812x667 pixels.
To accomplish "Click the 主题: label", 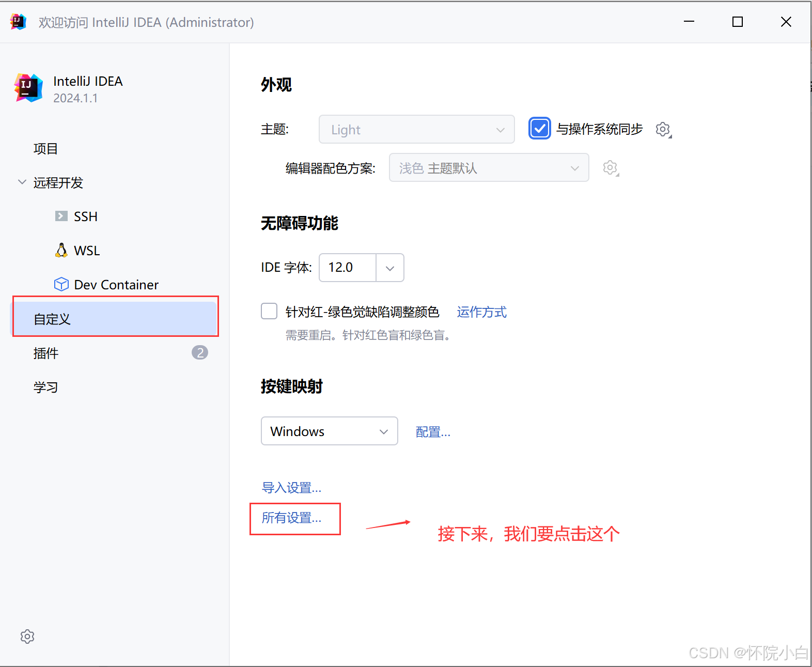I will [x=275, y=129].
